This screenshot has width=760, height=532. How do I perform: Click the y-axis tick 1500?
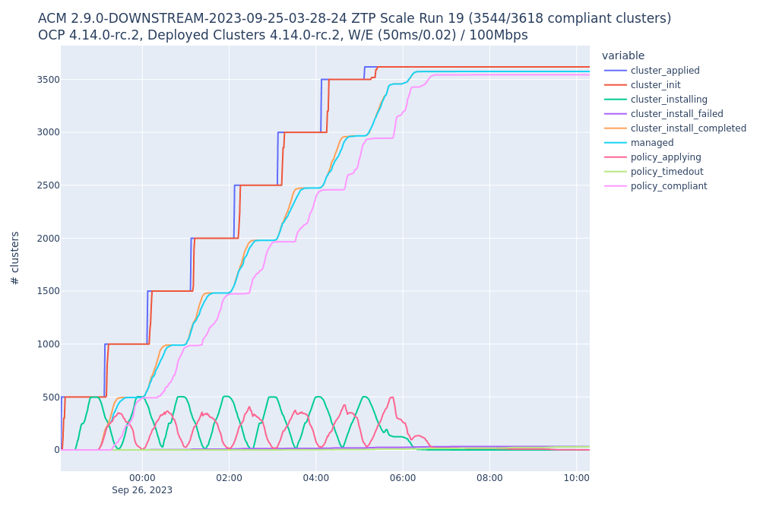pos(49,291)
